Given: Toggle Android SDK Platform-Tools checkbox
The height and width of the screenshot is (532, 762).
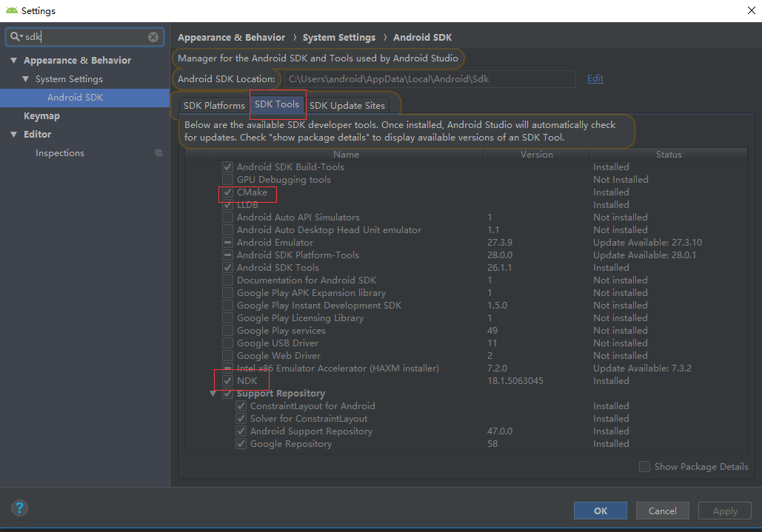Looking at the screenshot, I should click(x=227, y=255).
